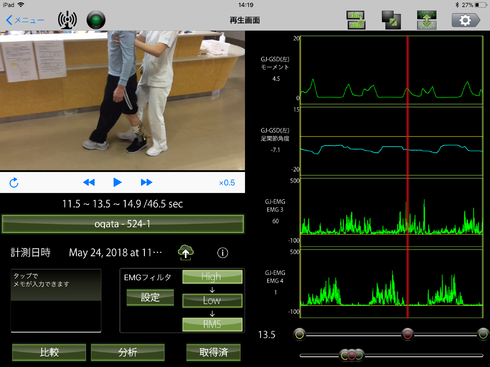Tap the gait video frame
This screenshot has width=490, height=367.
coord(122,100)
